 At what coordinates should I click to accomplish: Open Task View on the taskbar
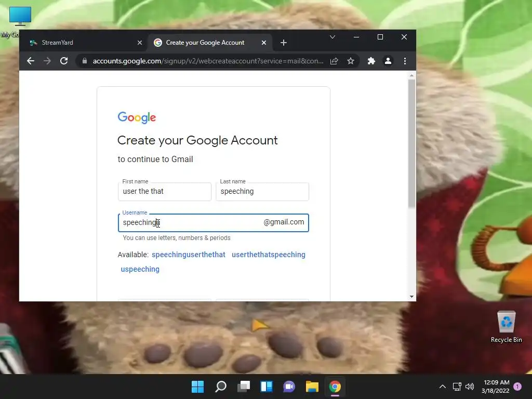pyautogui.click(x=244, y=387)
